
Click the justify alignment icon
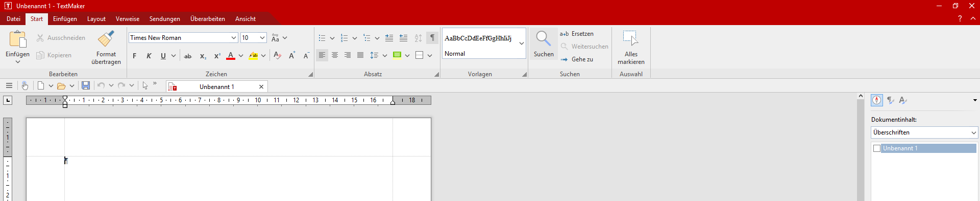coord(360,55)
